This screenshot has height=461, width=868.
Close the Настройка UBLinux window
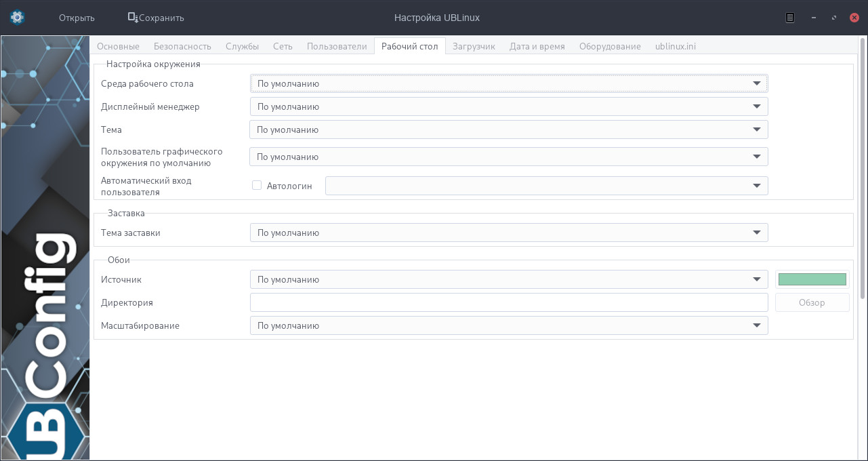coord(854,18)
